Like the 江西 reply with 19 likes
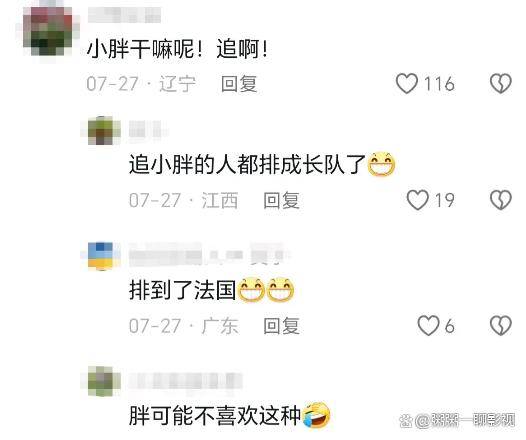 click(417, 200)
